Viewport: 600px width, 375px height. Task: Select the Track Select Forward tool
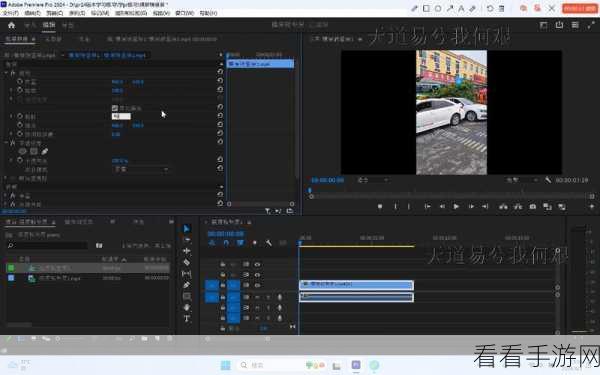(x=187, y=240)
